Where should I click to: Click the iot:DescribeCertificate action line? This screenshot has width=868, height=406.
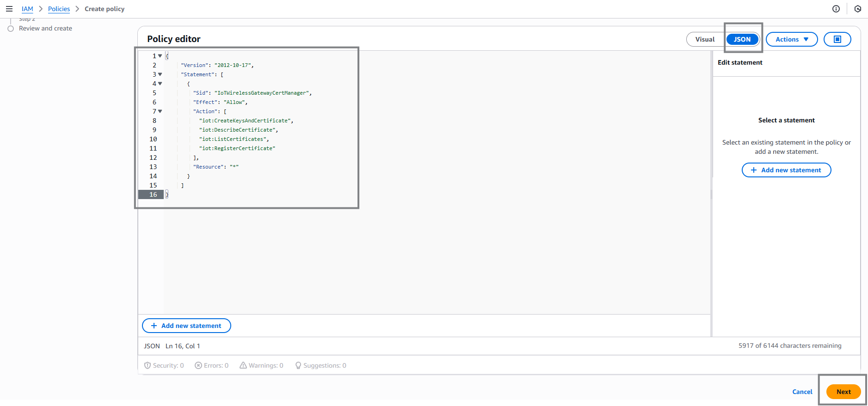pos(239,130)
